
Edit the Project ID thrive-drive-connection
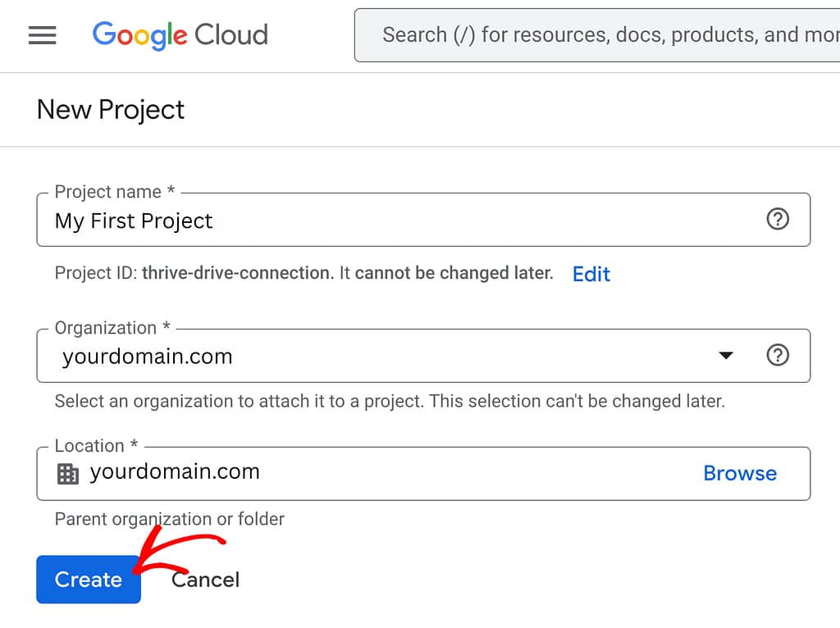pos(591,274)
